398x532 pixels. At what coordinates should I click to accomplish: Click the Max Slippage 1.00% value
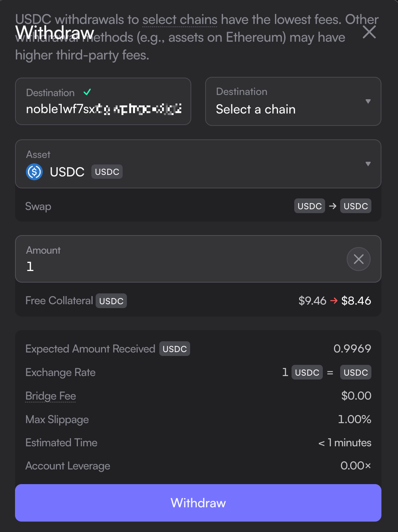pos(354,419)
